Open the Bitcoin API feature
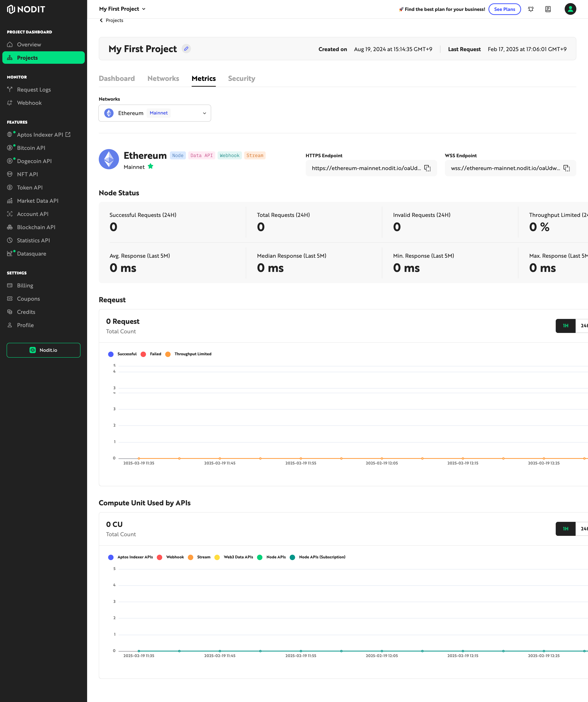The width and height of the screenshot is (588, 702). click(x=31, y=148)
